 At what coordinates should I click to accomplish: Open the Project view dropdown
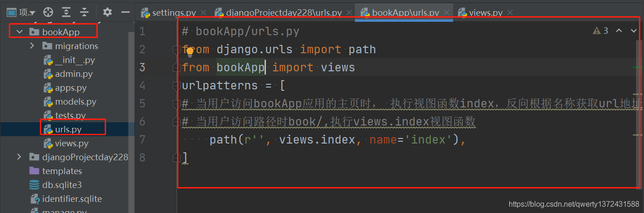tap(21, 12)
